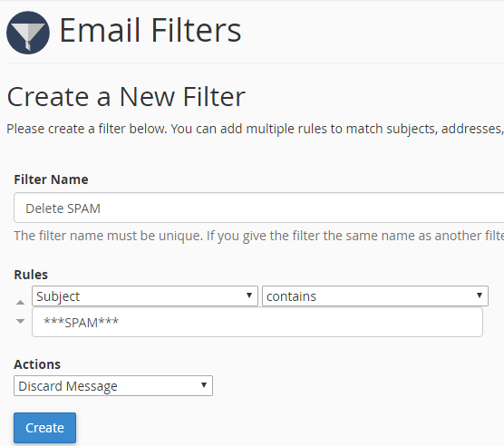Click the Email Filters funnel icon
The width and height of the screenshot is (504, 446).
[x=28, y=33]
